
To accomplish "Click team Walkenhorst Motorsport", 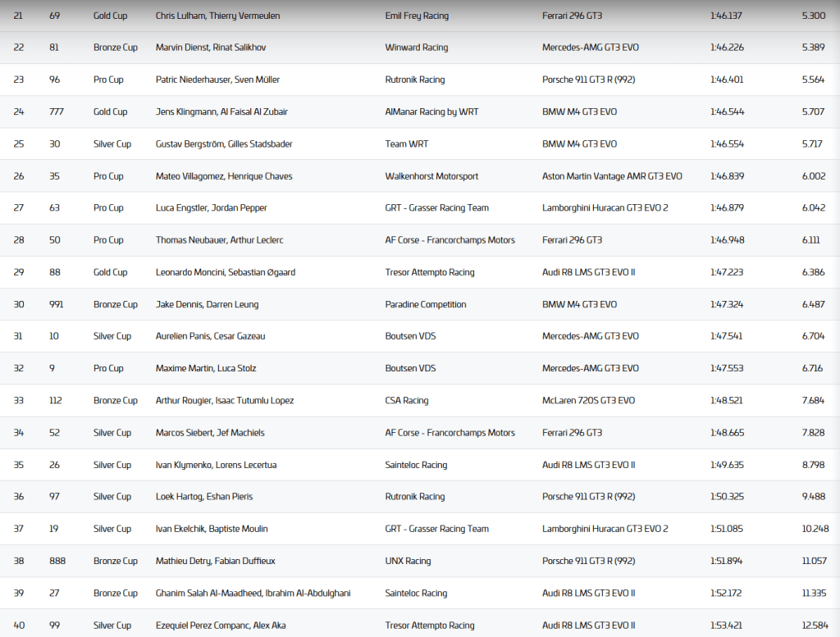I will [x=431, y=175].
